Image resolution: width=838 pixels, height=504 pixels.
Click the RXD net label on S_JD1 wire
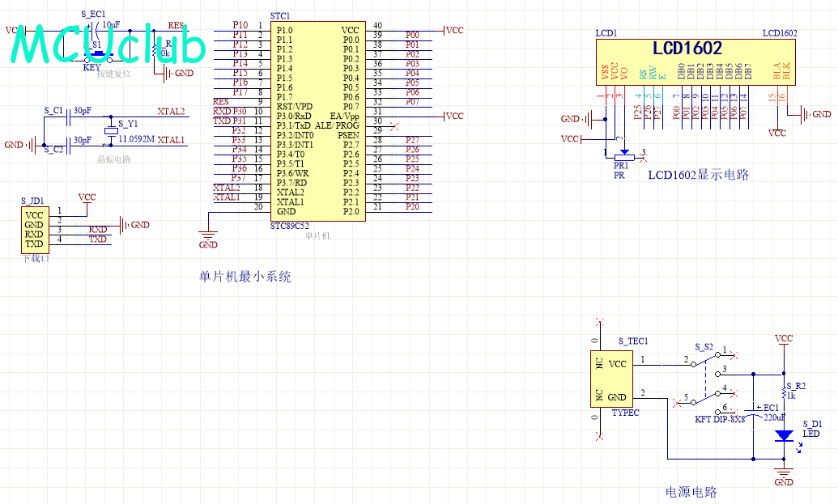pyautogui.click(x=98, y=230)
